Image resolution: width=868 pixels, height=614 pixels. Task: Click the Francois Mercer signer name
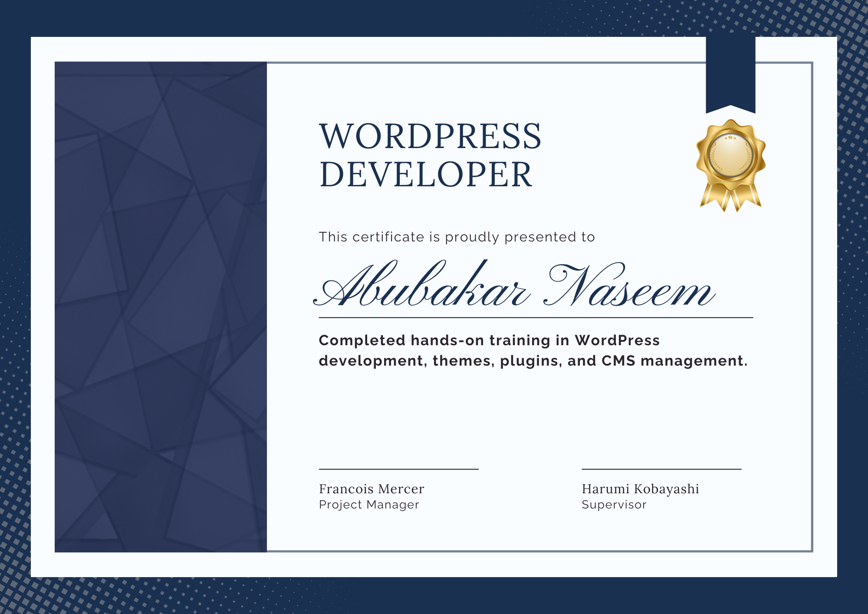click(x=372, y=489)
